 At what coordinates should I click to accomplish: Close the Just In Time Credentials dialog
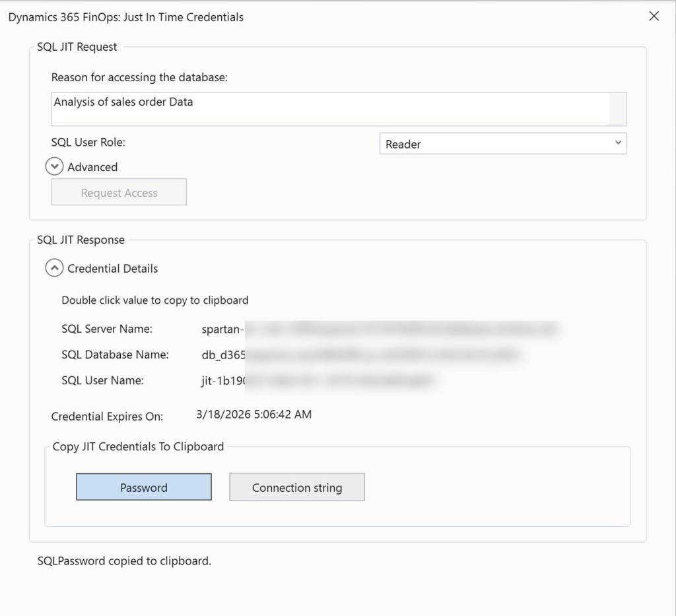(x=654, y=17)
